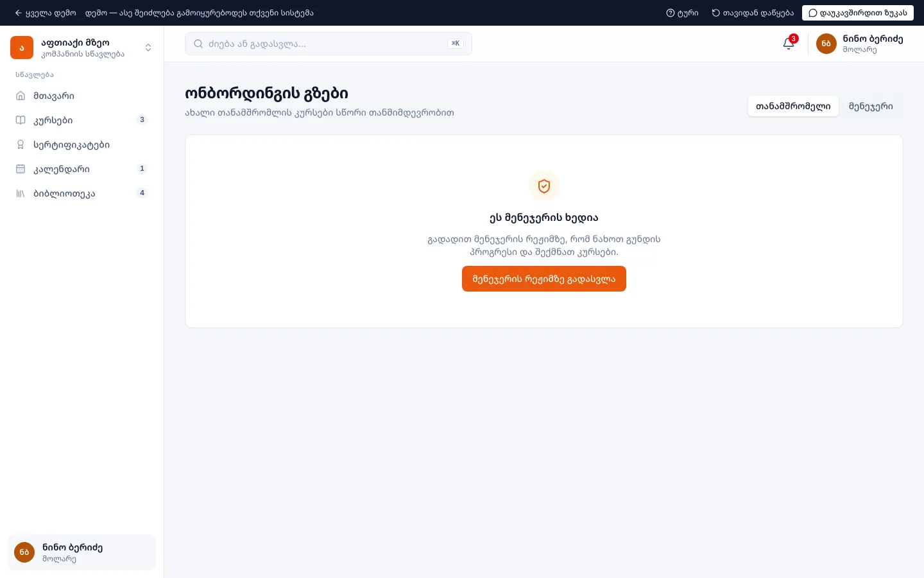Open კურსები in the sidebar

coord(81,120)
